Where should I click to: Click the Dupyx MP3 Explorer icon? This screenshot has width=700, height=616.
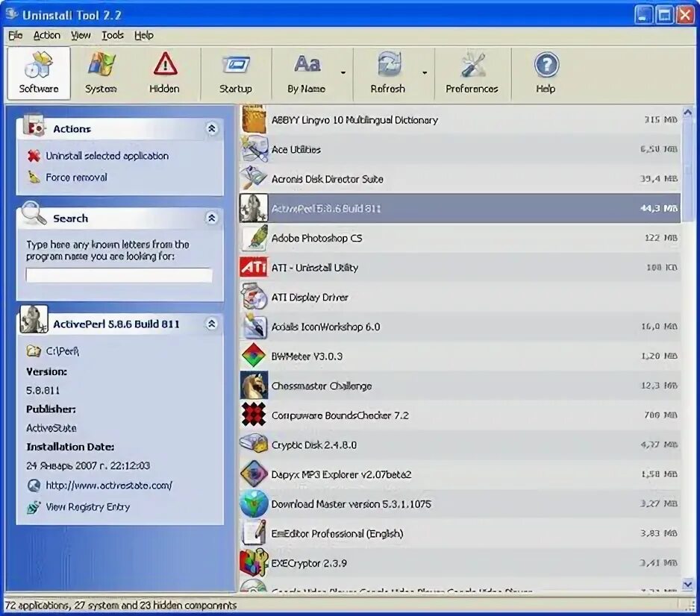coord(254,474)
